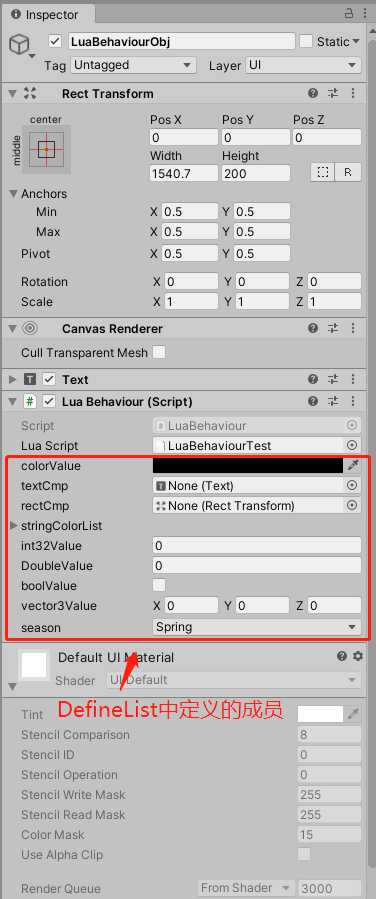Click the blueprint mode button
This screenshot has height=899, width=376.
pos(323,173)
